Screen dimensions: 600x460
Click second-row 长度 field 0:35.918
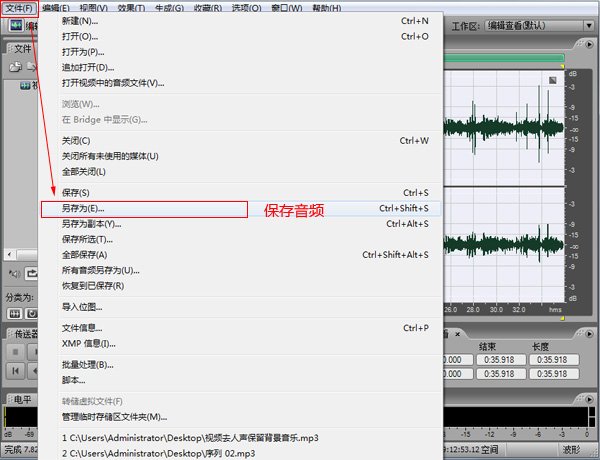pyautogui.click(x=552, y=374)
